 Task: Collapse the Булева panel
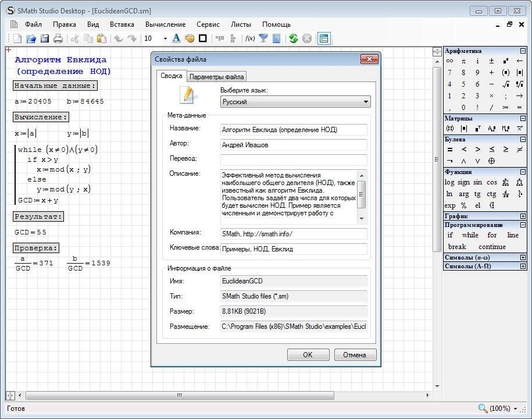coord(523,140)
